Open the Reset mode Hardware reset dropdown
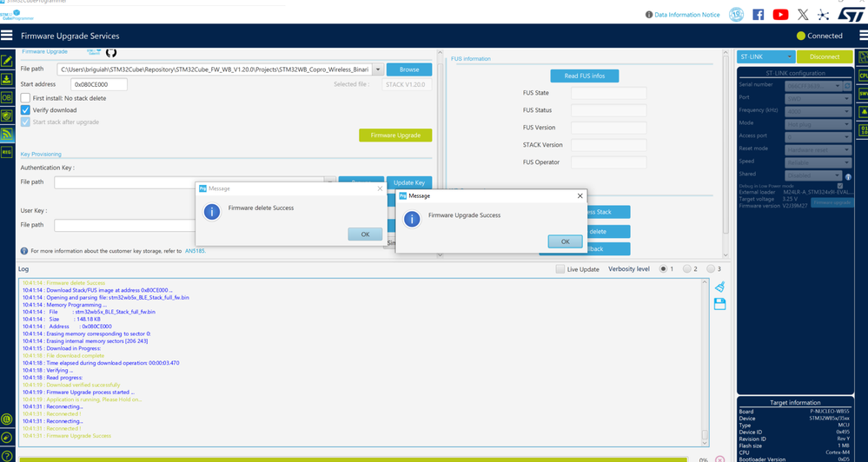The height and width of the screenshot is (462, 868). pos(818,150)
